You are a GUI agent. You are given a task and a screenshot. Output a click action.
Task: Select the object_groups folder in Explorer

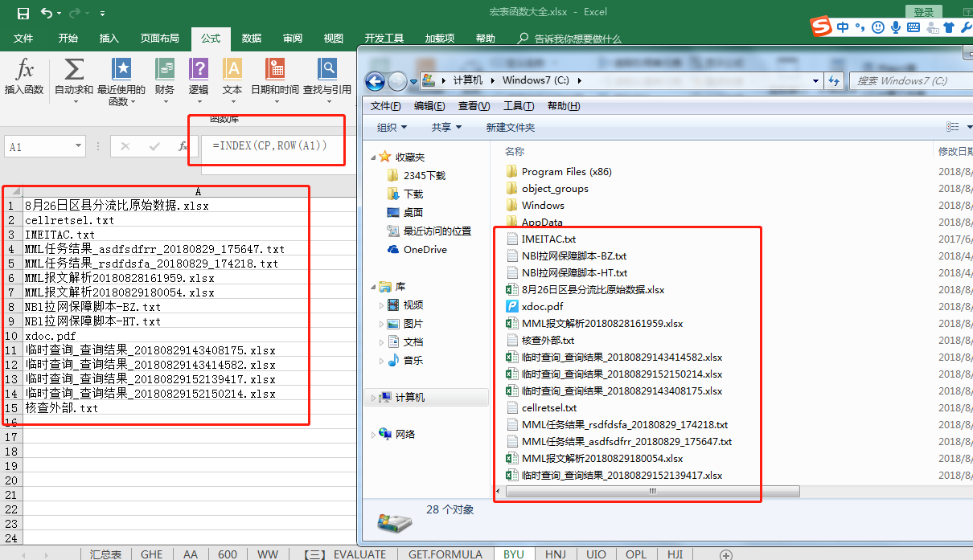tap(547, 188)
